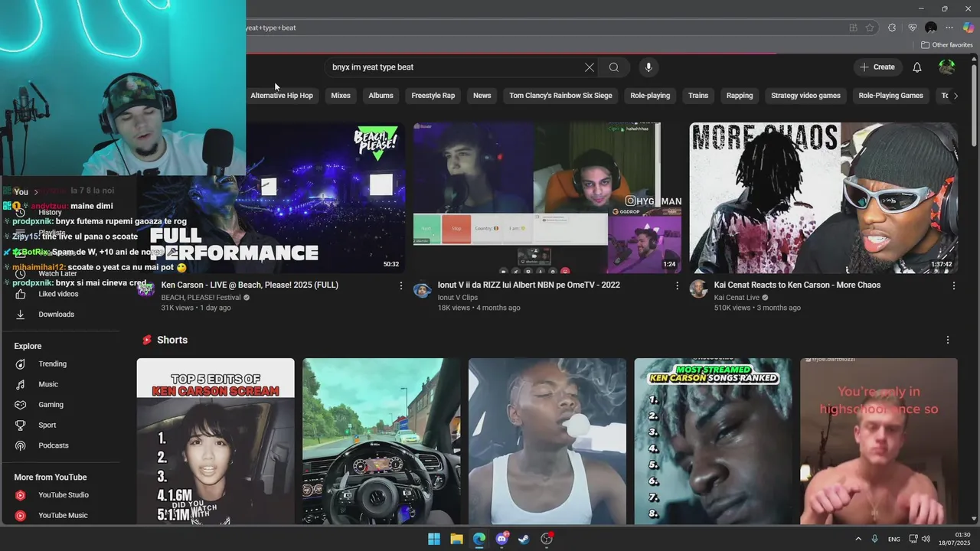Open BEACH, PLEASE! Festival channel link
This screenshot has height=551, width=980.
pyautogui.click(x=201, y=298)
